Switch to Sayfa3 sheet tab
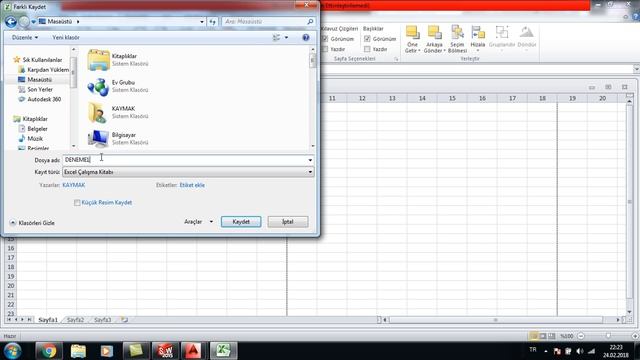This screenshot has height=360, width=640. click(102, 320)
